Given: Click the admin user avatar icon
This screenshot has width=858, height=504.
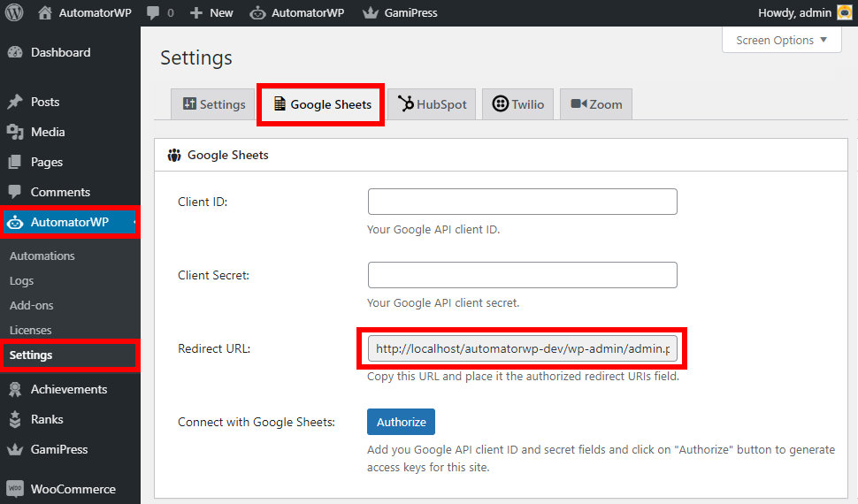Looking at the screenshot, I should coord(845,12).
